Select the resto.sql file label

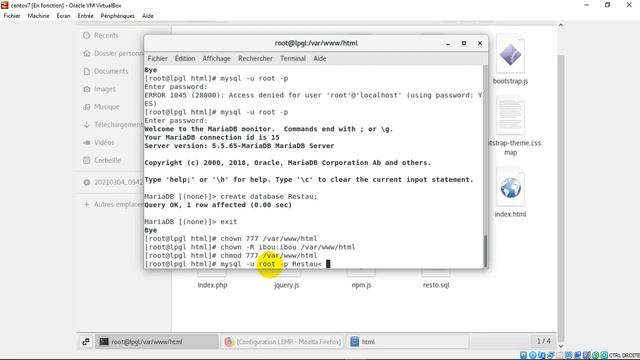coord(436,285)
